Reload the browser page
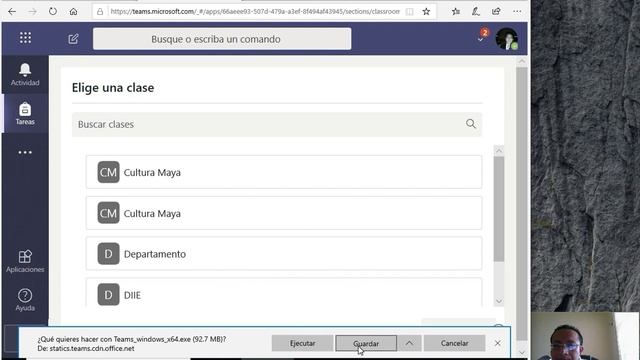The width and height of the screenshot is (640, 360). pyautogui.click(x=53, y=11)
